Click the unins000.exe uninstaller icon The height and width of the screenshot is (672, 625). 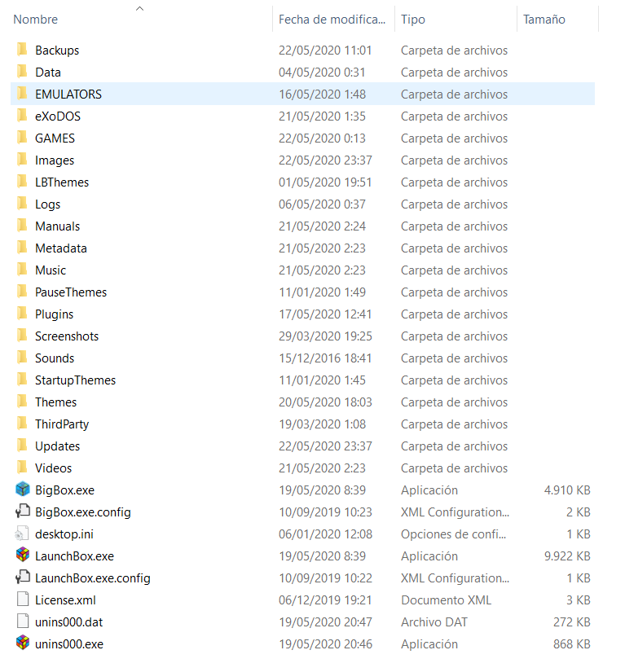[23, 643]
